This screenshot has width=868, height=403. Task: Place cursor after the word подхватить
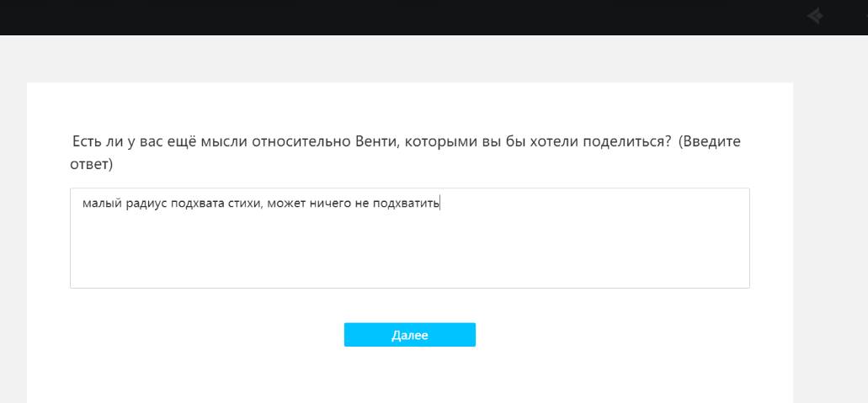point(440,204)
